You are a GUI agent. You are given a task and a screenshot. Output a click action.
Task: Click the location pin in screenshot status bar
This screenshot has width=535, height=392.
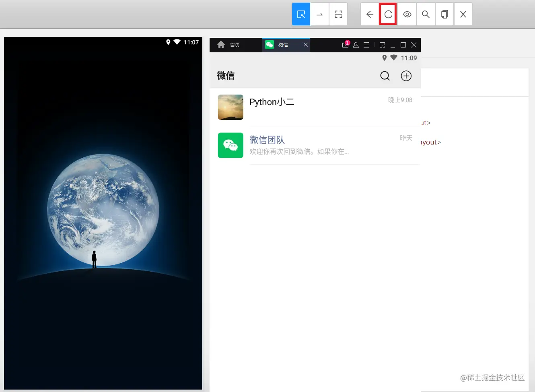pyautogui.click(x=168, y=42)
